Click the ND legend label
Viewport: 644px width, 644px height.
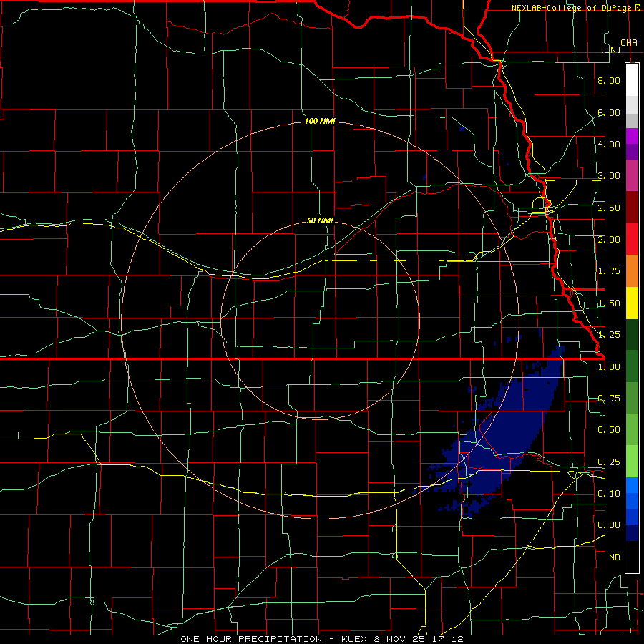pos(615,557)
